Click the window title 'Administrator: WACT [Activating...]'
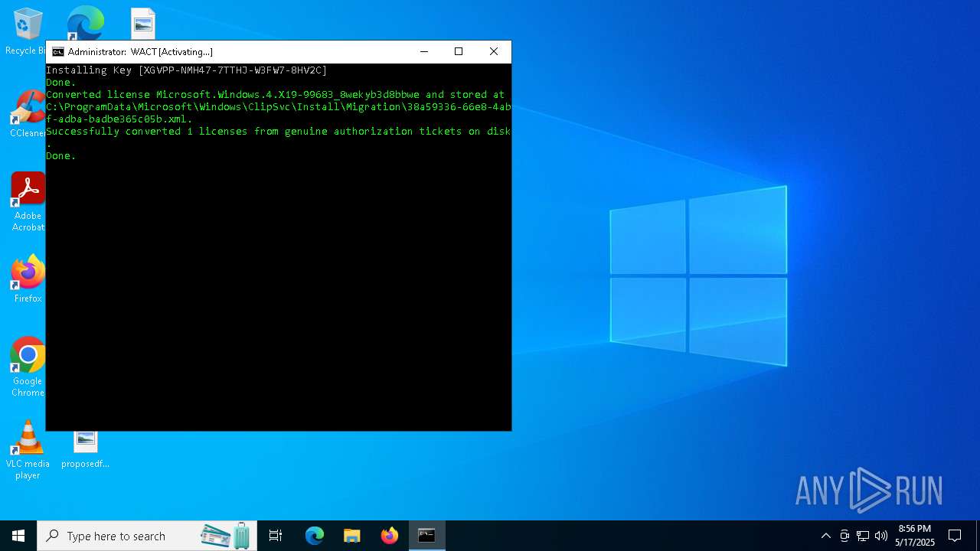This screenshot has height=551, width=980. pos(140,52)
